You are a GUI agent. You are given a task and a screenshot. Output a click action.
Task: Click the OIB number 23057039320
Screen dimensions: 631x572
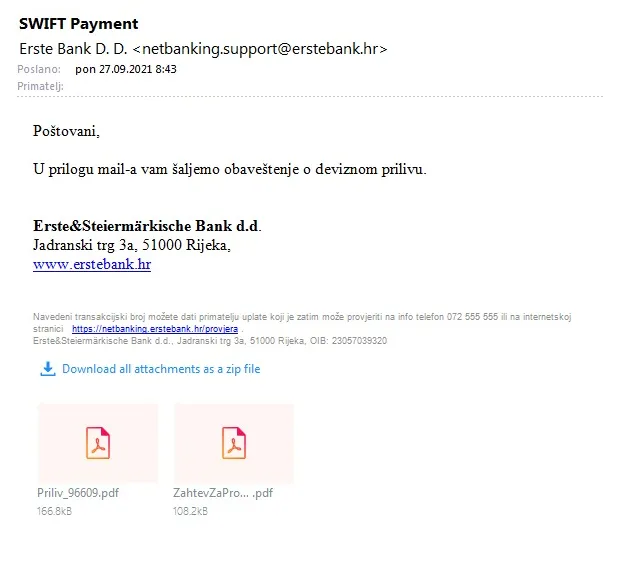pyautogui.click(x=359, y=341)
